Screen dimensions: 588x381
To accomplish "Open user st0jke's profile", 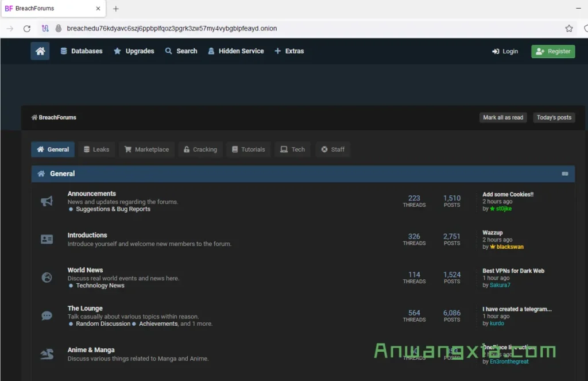I will tap(504, 209).
